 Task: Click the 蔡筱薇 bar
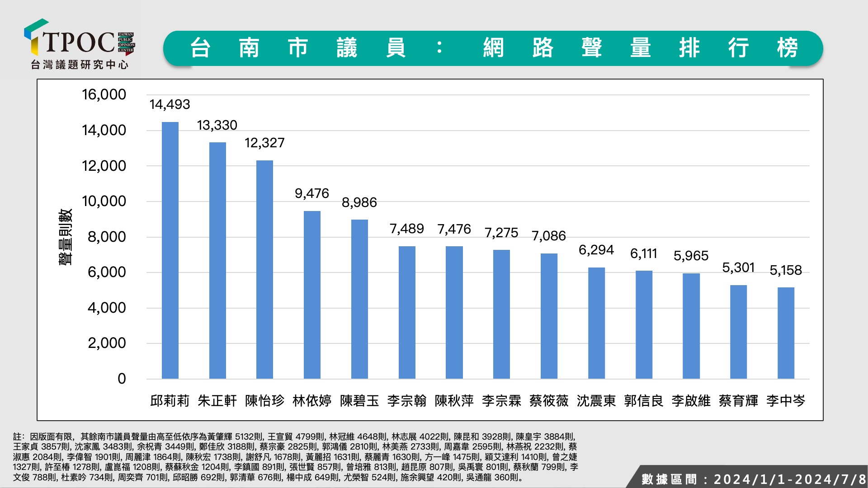[549, 316]
